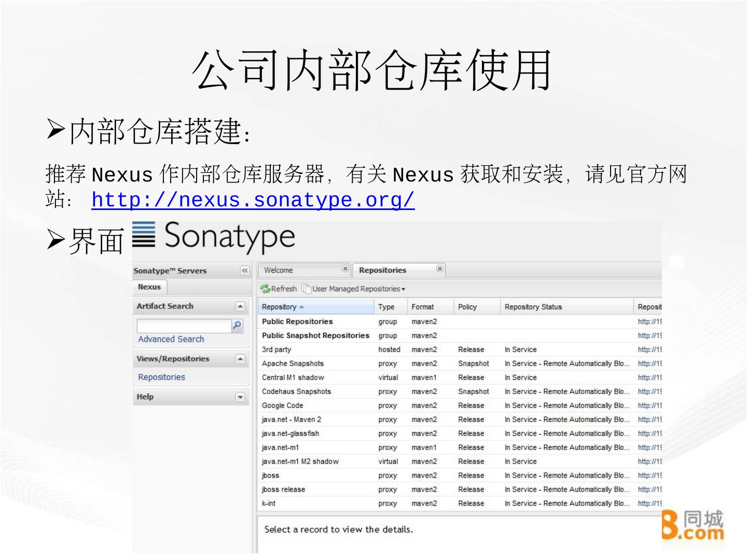Sort by the Repository Status column header
The width and height of the screenshot is (747, 560).
(567, 307)
